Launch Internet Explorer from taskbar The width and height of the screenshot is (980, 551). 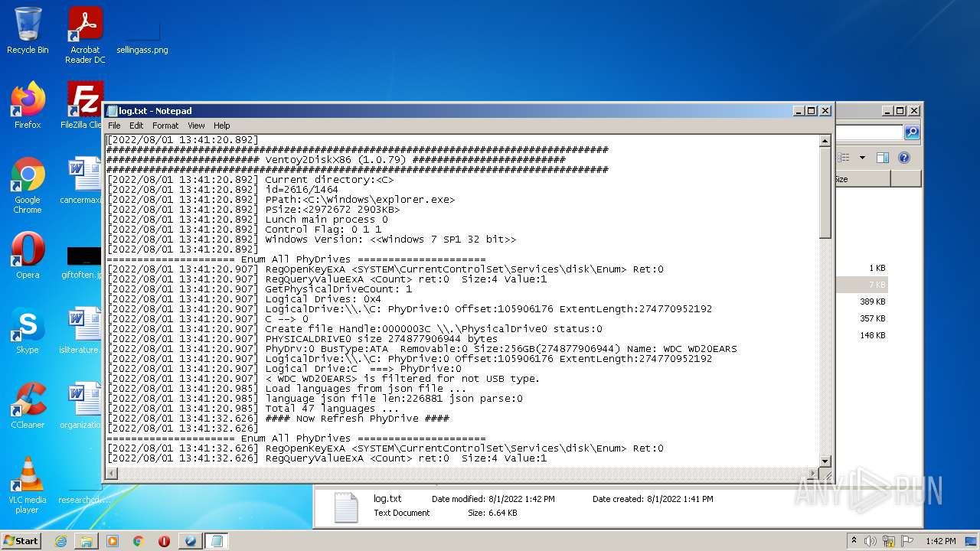click(x=60, y=541)
